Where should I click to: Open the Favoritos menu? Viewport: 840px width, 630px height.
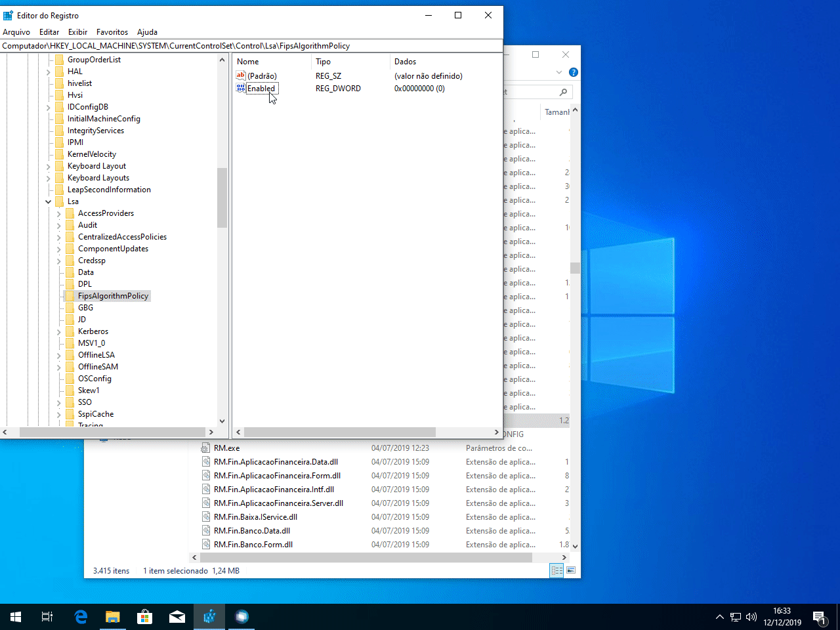112,31
